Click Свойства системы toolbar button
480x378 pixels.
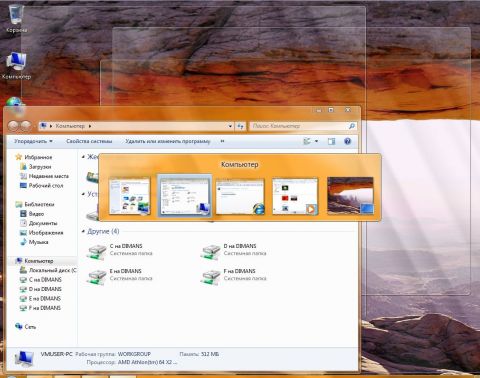coord(89,141)
